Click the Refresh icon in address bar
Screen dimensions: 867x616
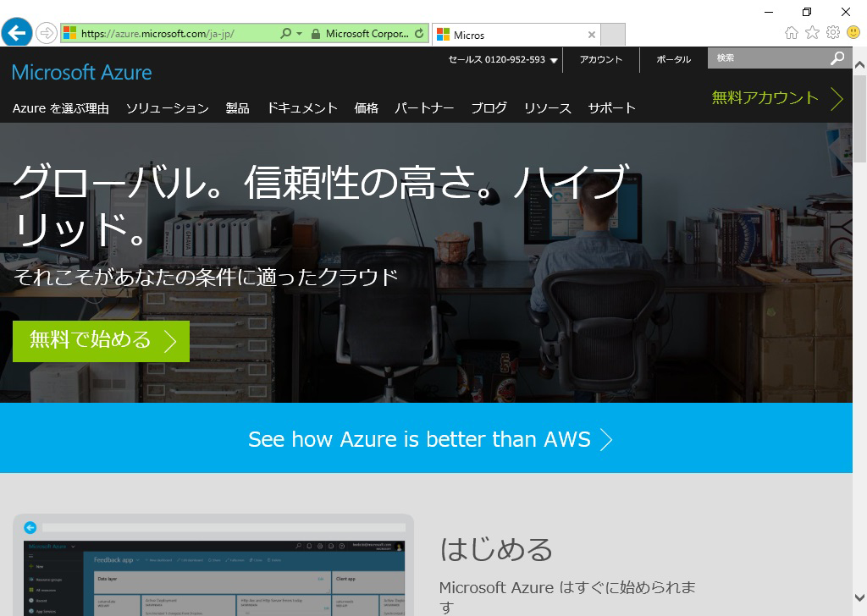point(419,34)
